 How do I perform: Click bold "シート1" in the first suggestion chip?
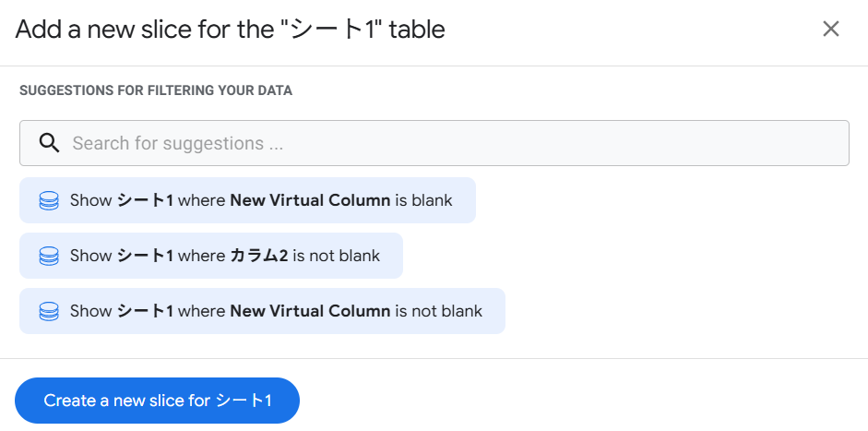[x=145, y=200]
